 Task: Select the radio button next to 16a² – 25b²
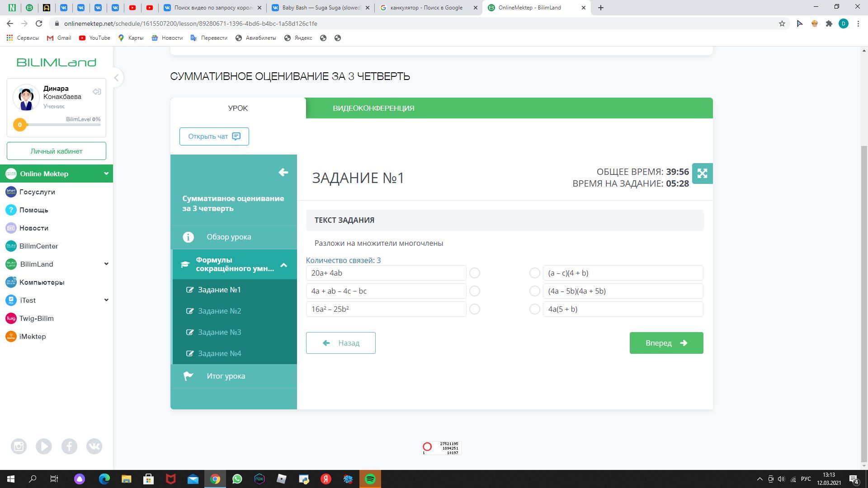474,309
